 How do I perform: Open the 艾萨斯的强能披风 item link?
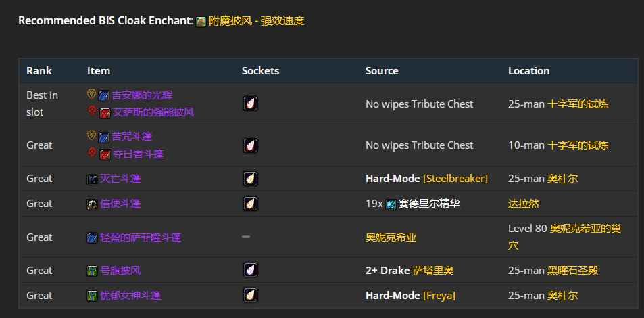point(153,112)
